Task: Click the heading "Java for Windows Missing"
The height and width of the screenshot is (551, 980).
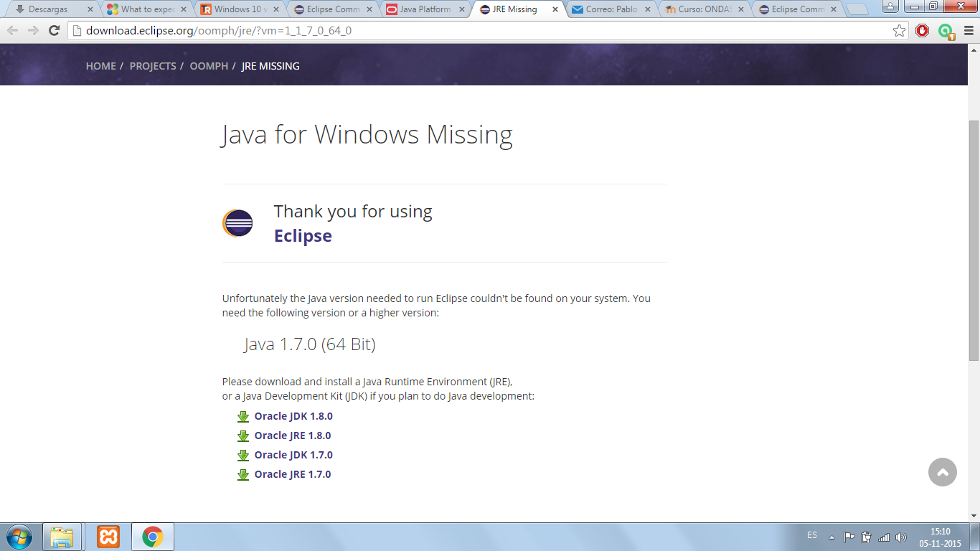Action: pyautogui.click(x=367, y=135)
